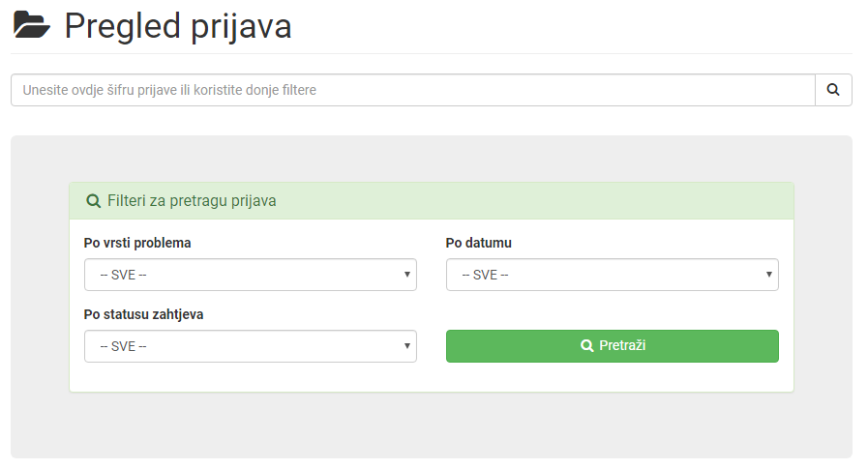Click the magnifier search button beside code field

click(x=833, y=90)
